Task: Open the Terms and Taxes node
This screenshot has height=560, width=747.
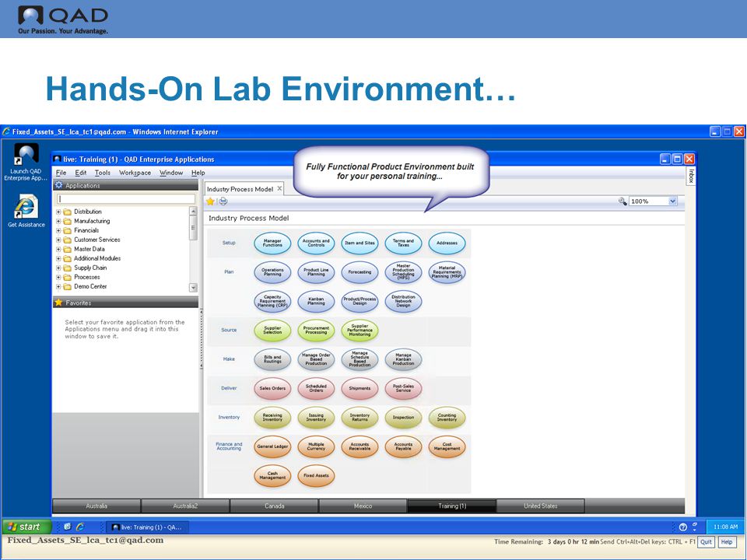Action: (403, 243)
